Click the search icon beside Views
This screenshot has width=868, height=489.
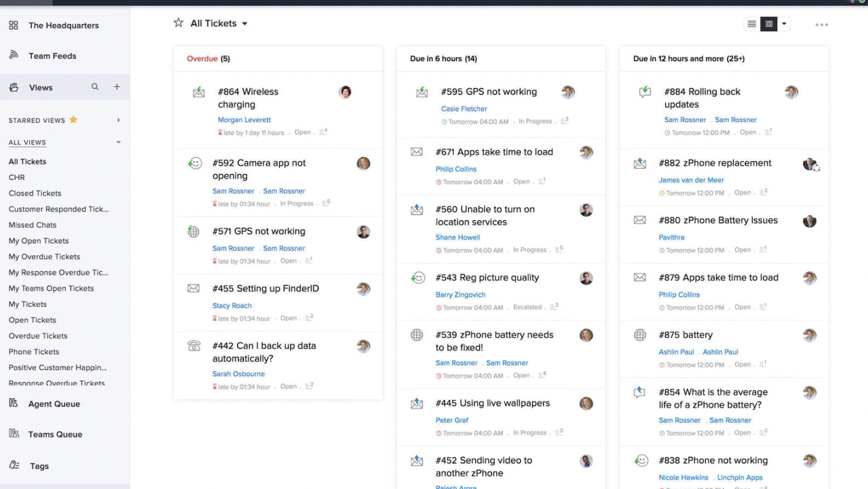(x=95, y=87)
